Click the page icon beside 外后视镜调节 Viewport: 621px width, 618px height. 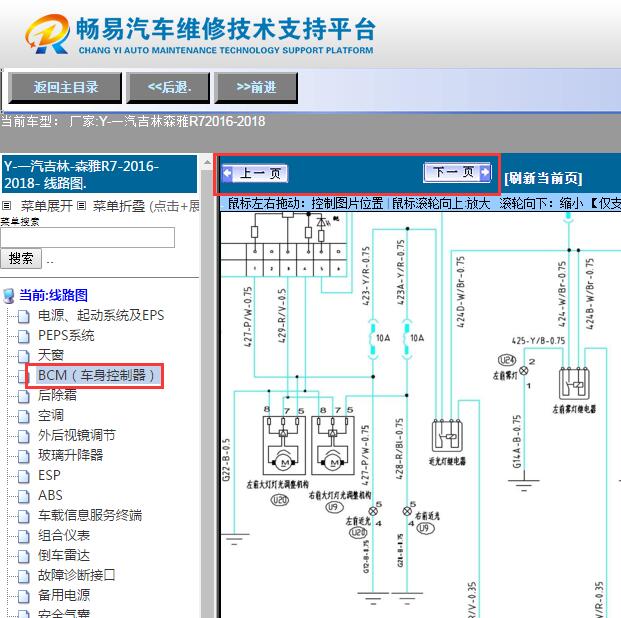[x=24, y=436]
